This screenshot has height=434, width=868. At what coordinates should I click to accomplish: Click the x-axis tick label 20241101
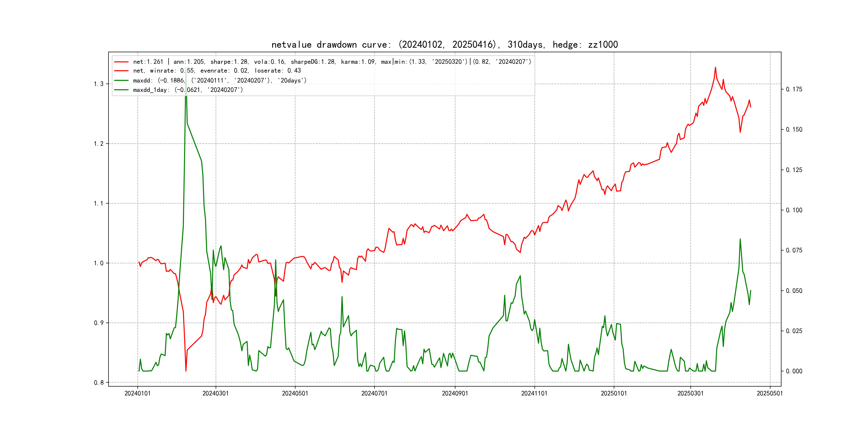534,394
